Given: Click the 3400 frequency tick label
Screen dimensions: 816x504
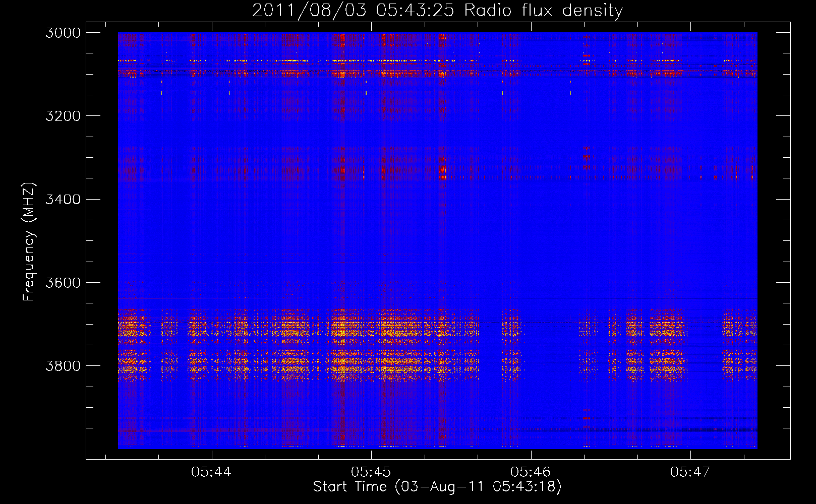Looking at the screenshot, I should [x=63, y=199].
